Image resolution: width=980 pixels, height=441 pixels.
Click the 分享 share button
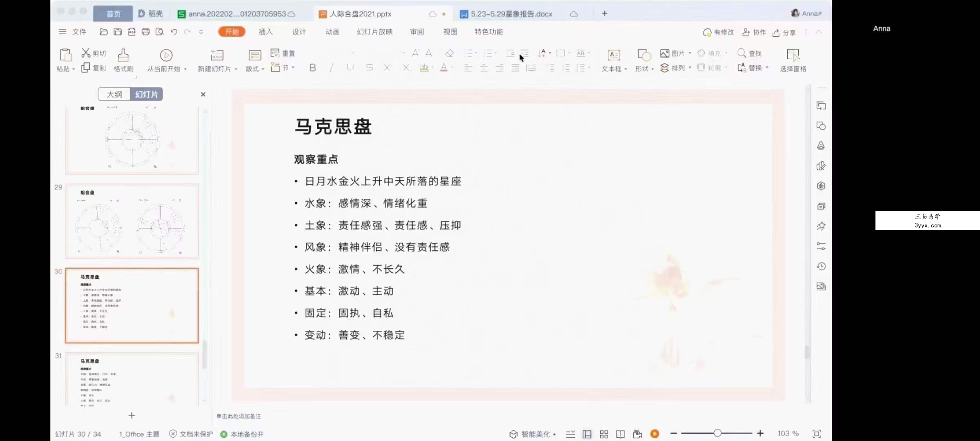coord(784,32)
